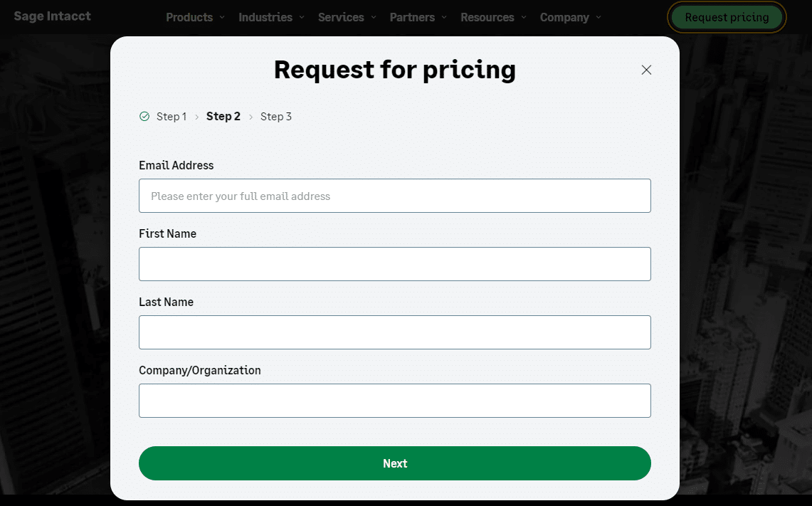Expand the Partners dropdown chevron
Screen dimensions: 812x506
point(444,17)
